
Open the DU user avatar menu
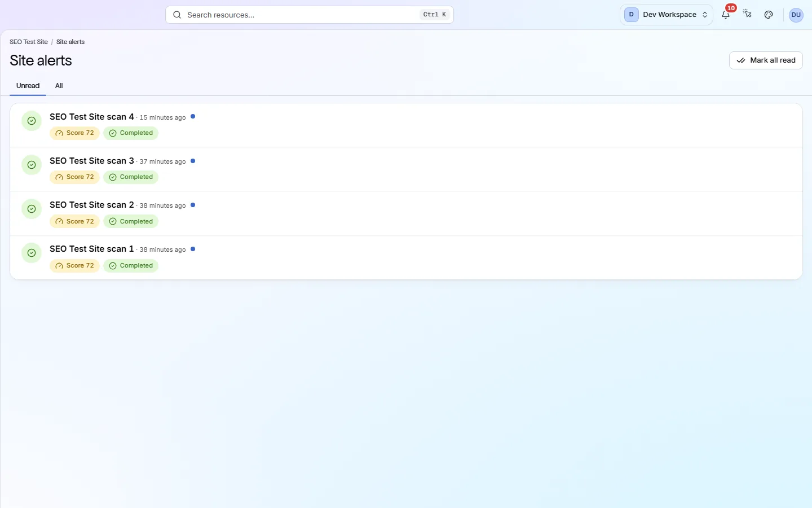pos(796,15)
